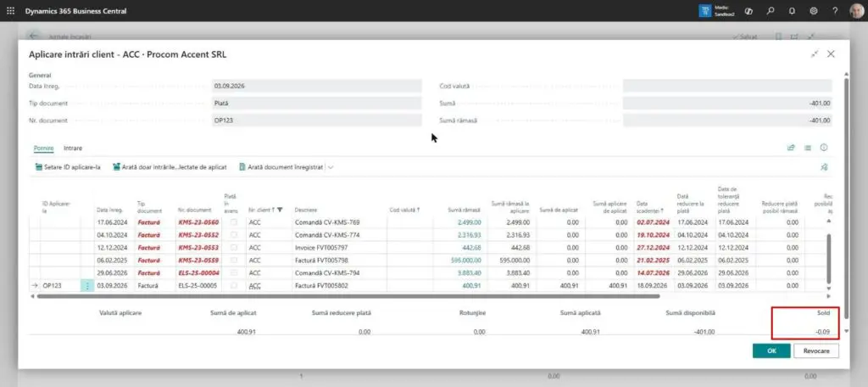Click the grid's horizontal scrollbar
868x387 pixels.
click(348, 296)
